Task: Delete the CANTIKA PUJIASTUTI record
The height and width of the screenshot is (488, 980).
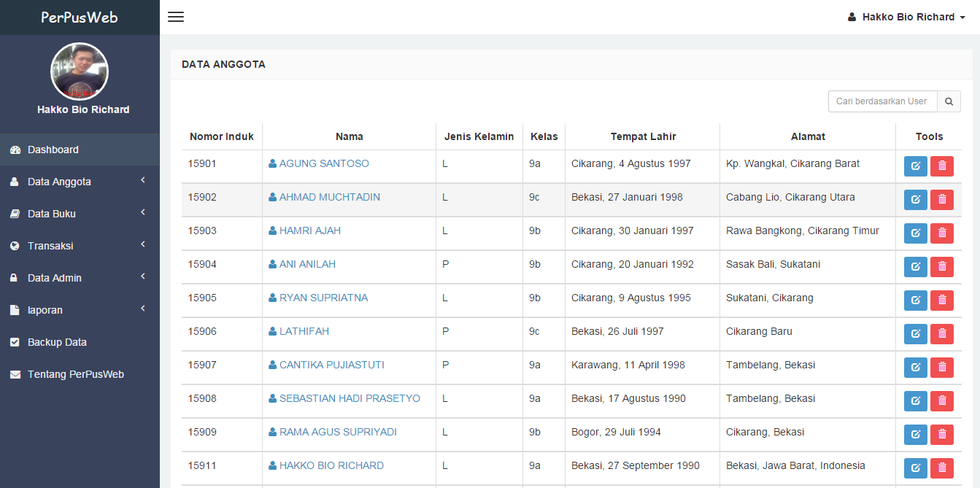Action: (942, 368)
